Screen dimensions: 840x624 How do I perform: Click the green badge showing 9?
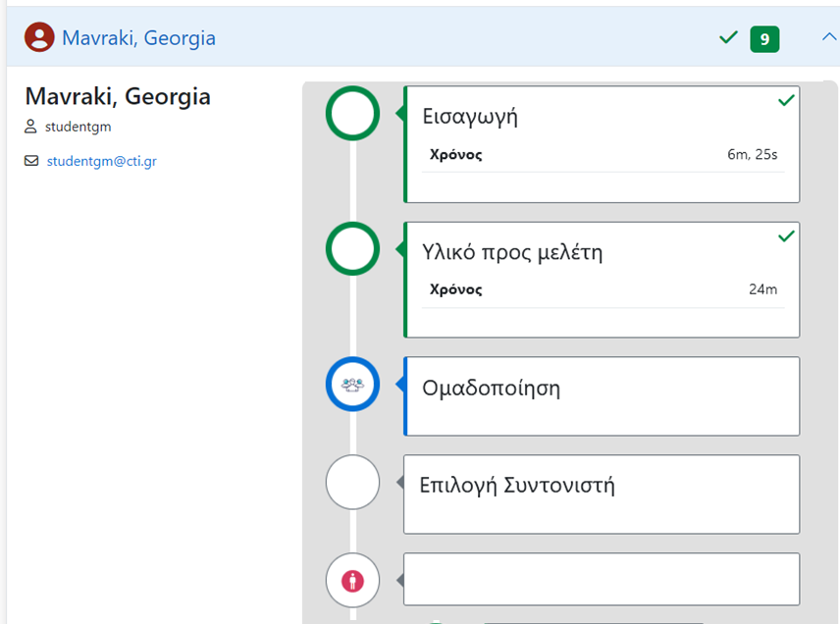764,39
